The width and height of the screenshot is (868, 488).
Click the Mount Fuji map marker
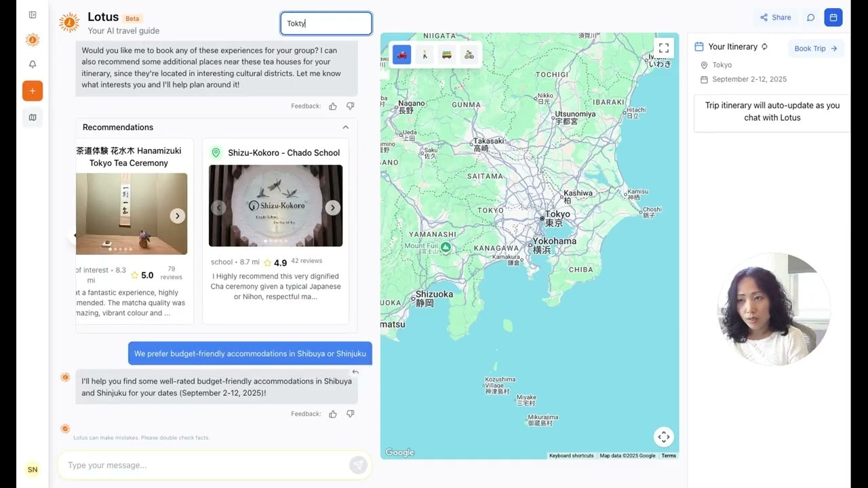pos(446,248)
